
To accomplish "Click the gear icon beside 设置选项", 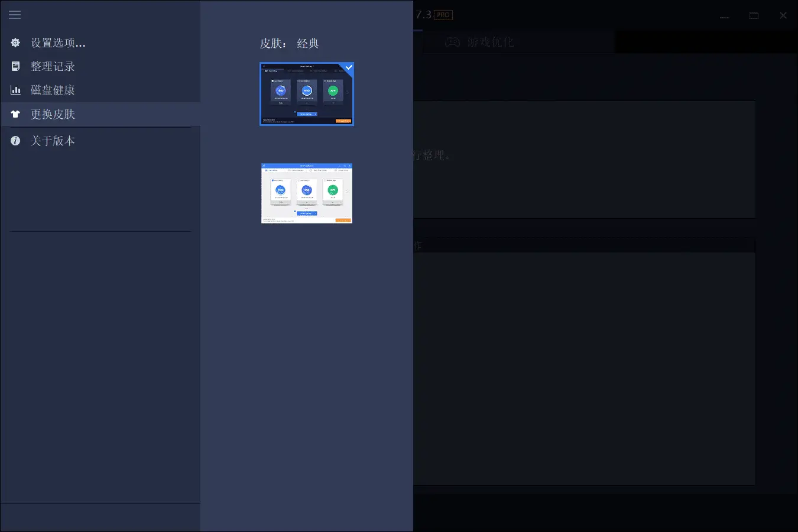I will [15, 43].
